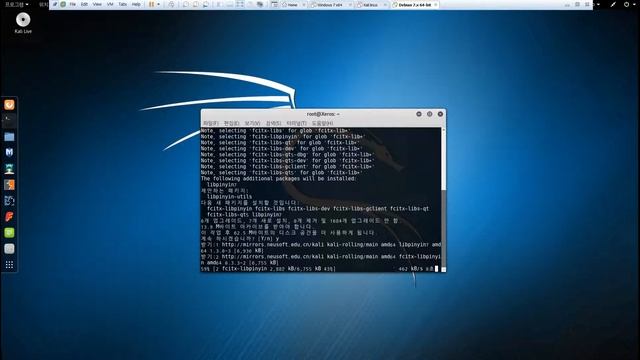Open the grey square app in the dock
The height and width of the screenshot is (360, 640).
pyautogui.click(x=9, y=249)
